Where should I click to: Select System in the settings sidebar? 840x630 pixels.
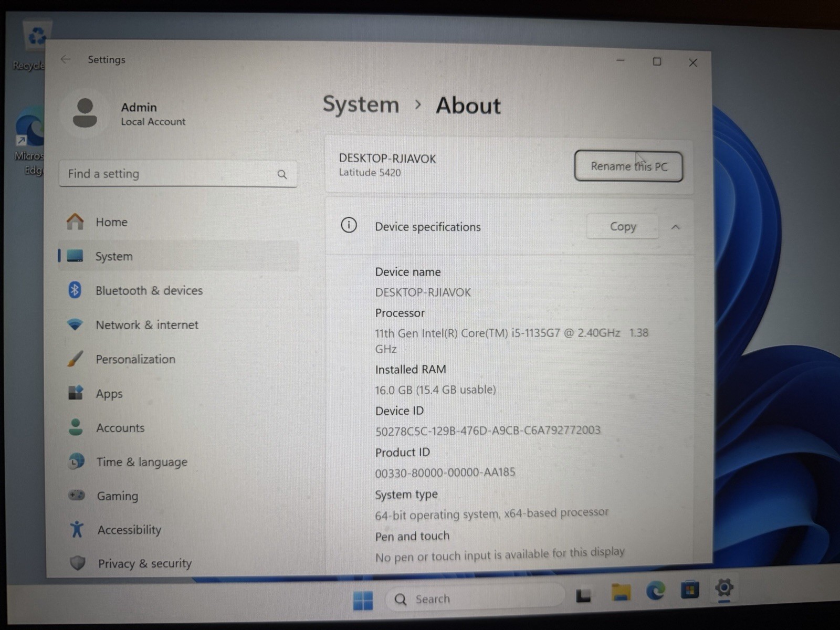[x=178, y=256]
